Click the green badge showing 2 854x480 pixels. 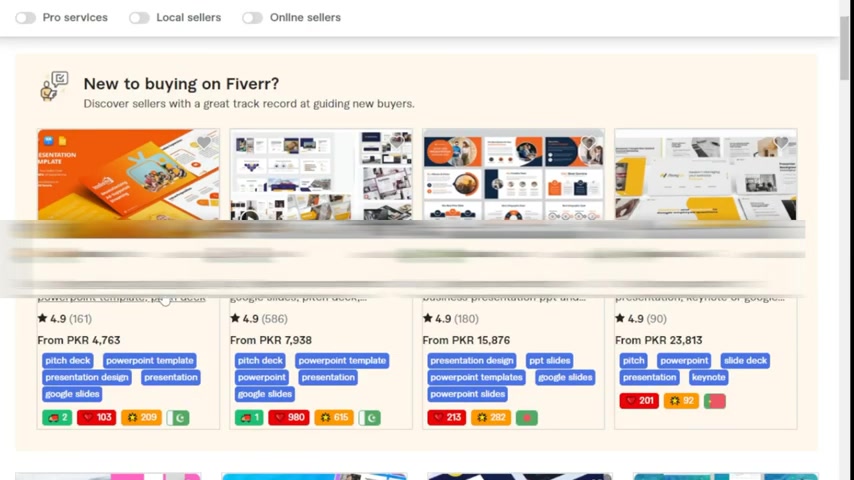[57, 418]
